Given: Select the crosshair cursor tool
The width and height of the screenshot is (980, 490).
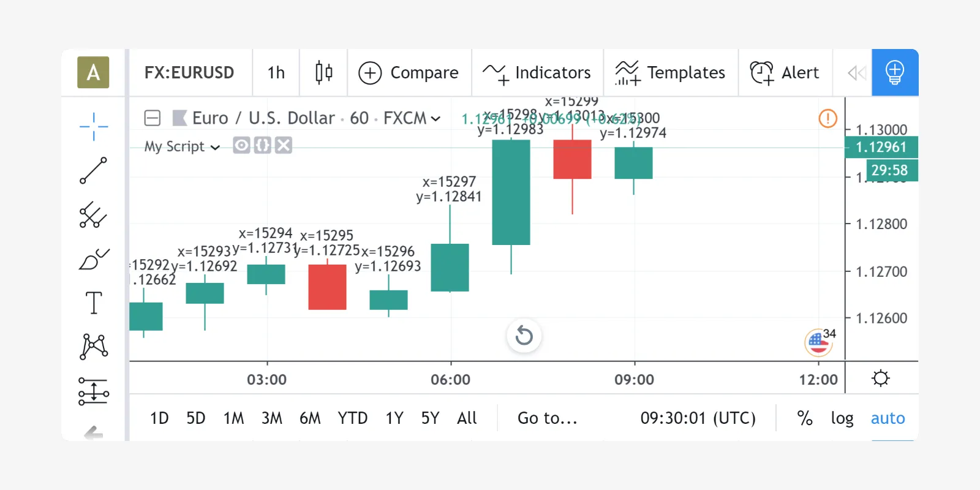Looking at the screenshot, I should [x=94, y=127].
